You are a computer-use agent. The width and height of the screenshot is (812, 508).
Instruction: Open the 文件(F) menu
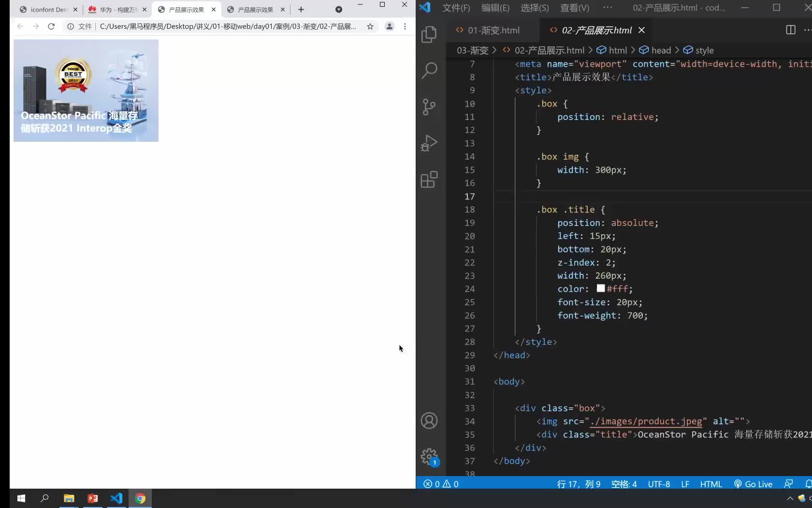click(x=456, y=8)
